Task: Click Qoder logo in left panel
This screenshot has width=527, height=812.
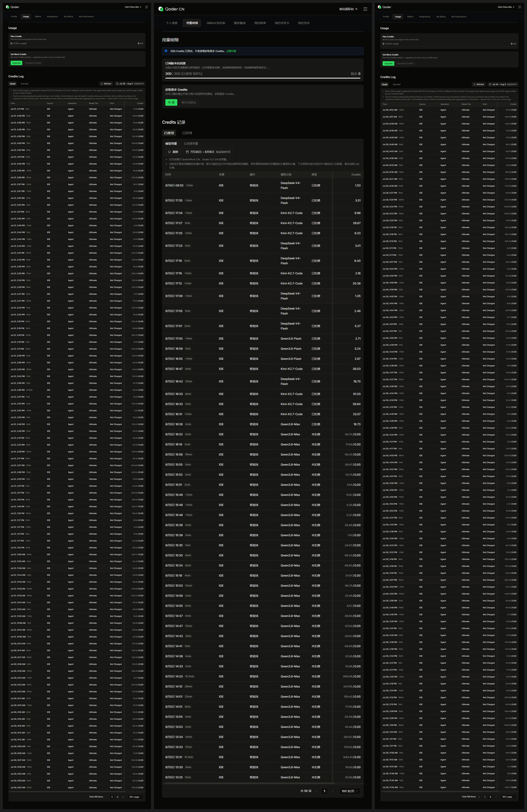Action: pos(13,7)
